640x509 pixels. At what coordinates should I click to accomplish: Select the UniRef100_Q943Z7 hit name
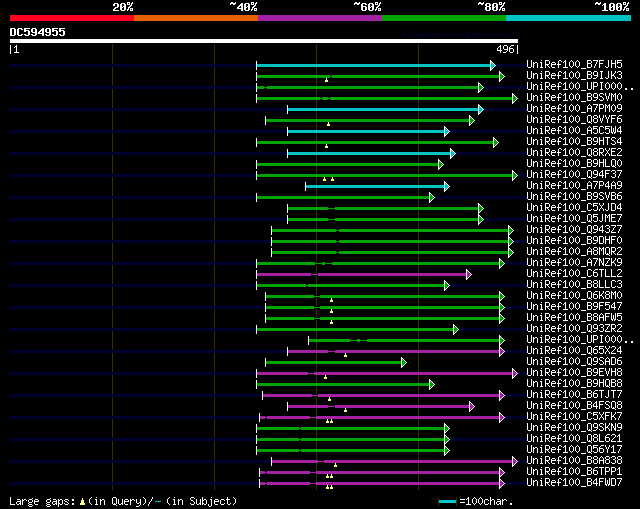pos(574,230)
